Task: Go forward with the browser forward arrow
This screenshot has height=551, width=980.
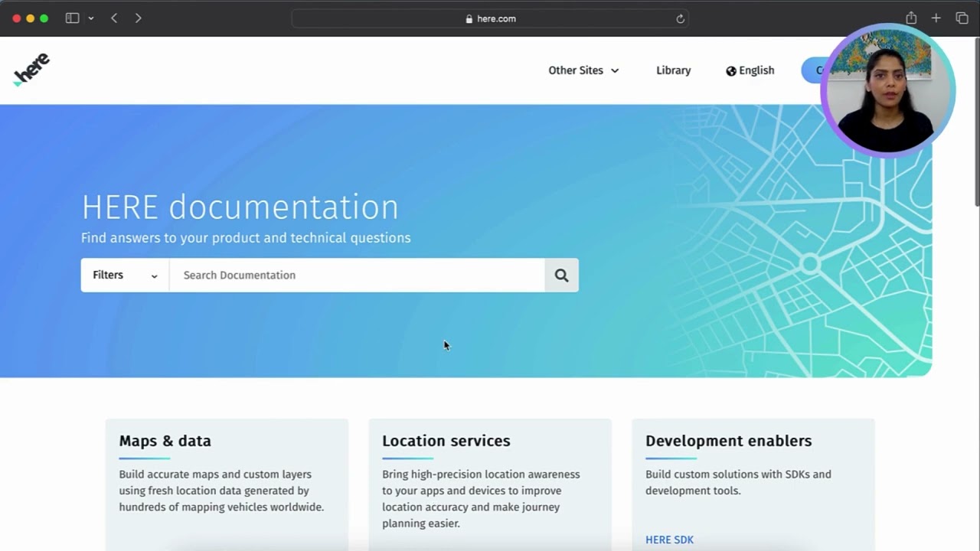Action: coord(138,18)
